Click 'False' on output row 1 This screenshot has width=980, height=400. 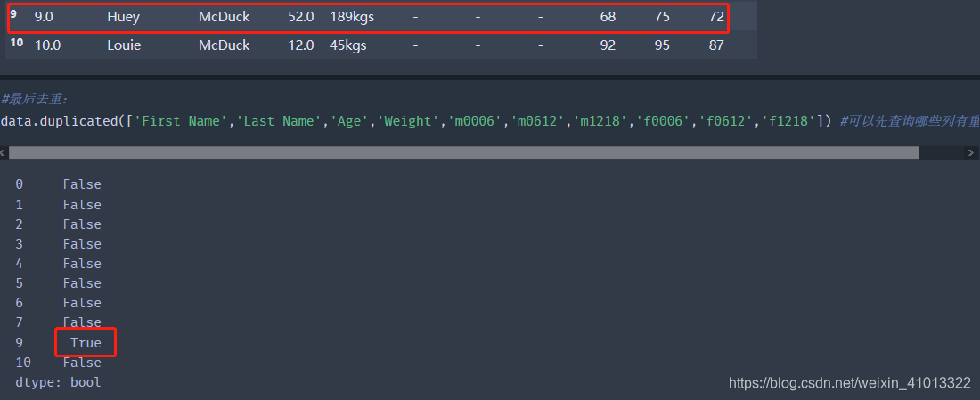pyautogui.click(x=82, y=204)
